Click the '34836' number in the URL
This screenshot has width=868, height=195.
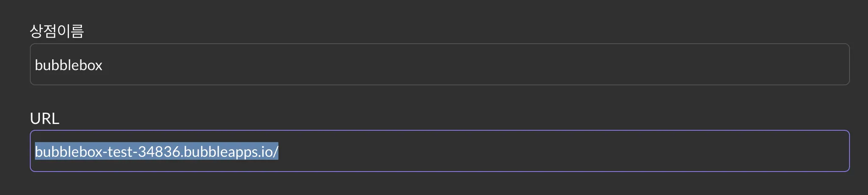159,151
